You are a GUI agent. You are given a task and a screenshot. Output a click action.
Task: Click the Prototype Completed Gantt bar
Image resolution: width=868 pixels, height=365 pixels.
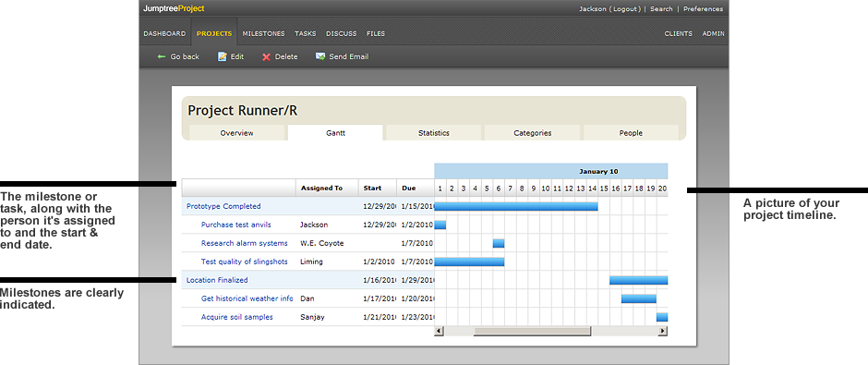point(516,207)
